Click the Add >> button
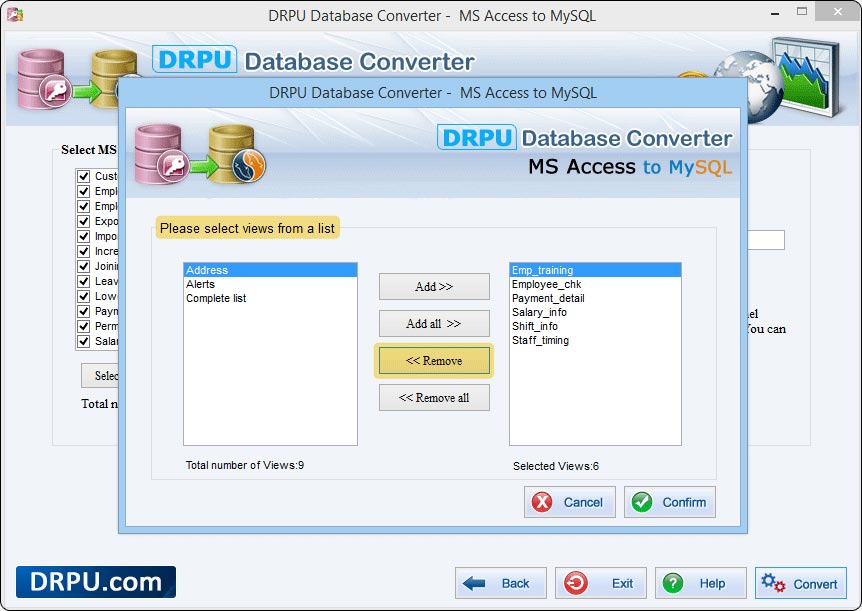This screenshot has height=611, width=862. [x=434, y=287]
